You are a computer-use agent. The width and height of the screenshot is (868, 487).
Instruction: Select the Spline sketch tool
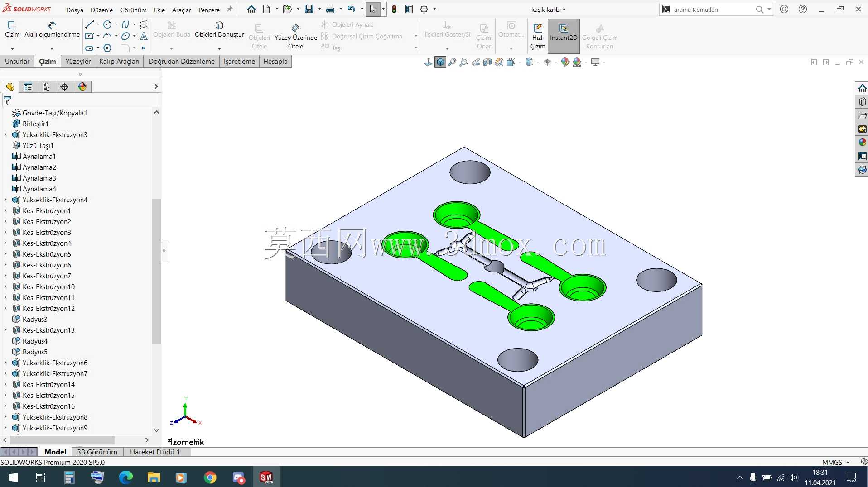pyautogui.click(x=125, y=24)
